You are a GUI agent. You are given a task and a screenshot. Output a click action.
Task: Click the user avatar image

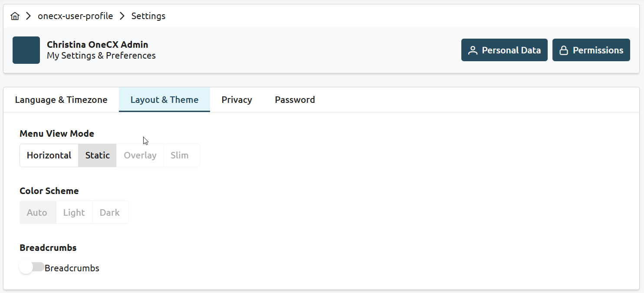coord(26,50)
